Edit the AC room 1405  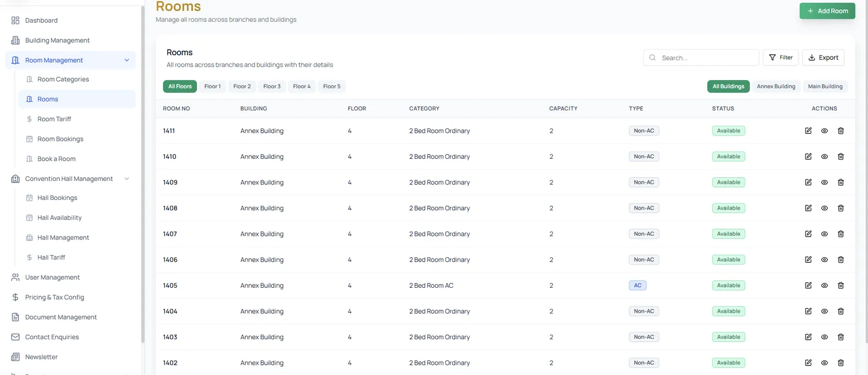808,286
